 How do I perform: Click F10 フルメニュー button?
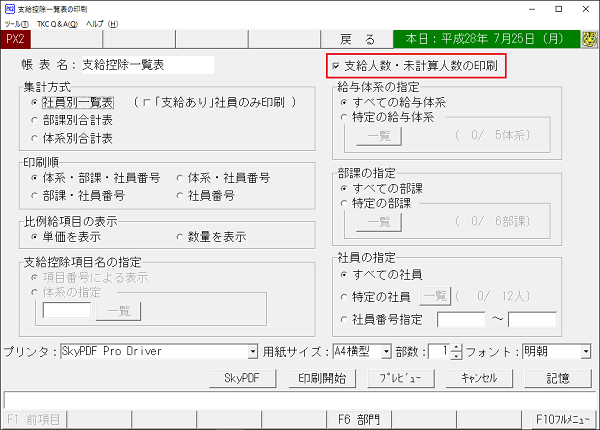pos(563,420)
